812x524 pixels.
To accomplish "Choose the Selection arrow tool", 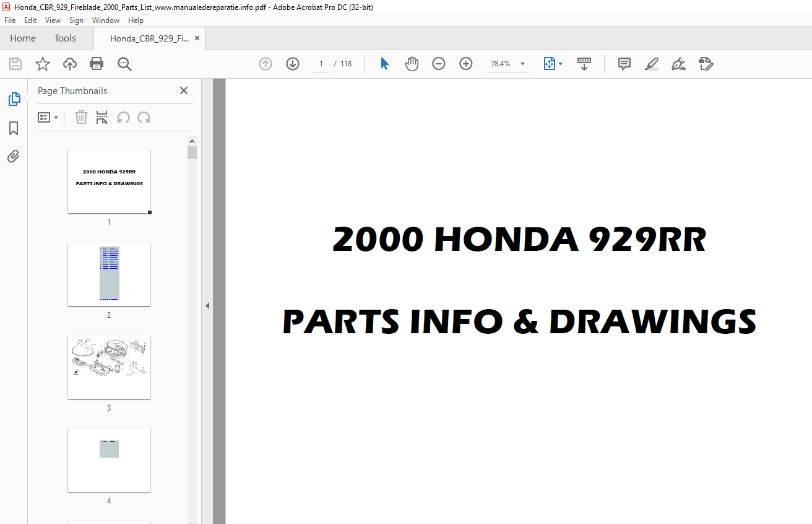I will coord(384,64).
